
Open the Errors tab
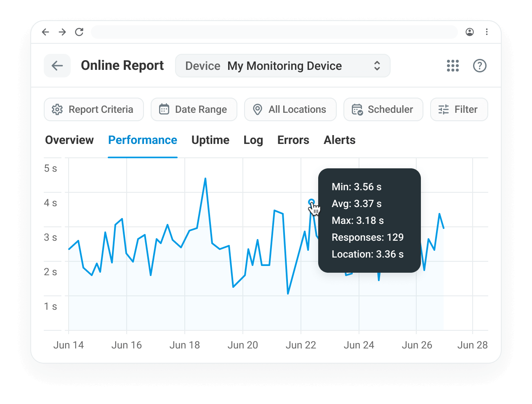click(x=293, y=140)
